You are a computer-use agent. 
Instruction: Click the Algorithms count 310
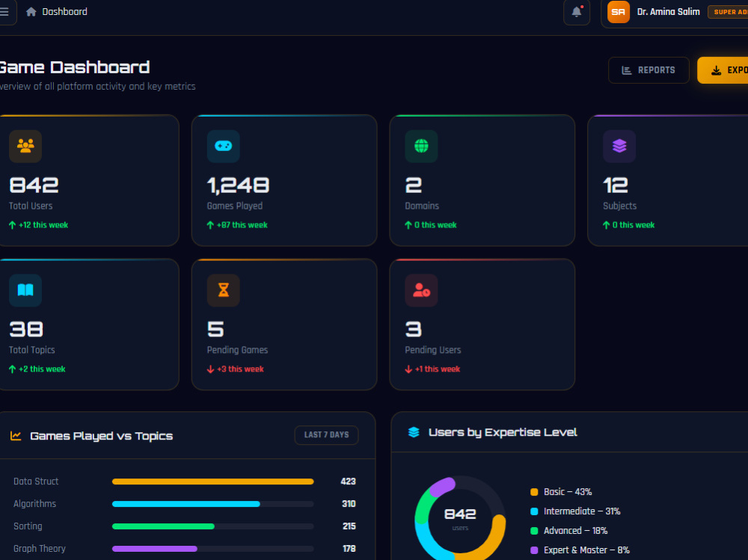349,504
